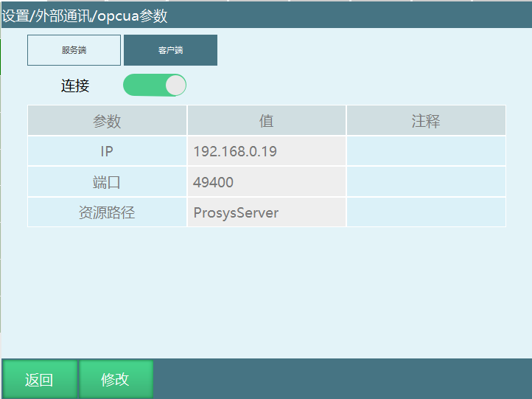
Task: Select the ProsysServer resource path value
Action: coord(266,212)
